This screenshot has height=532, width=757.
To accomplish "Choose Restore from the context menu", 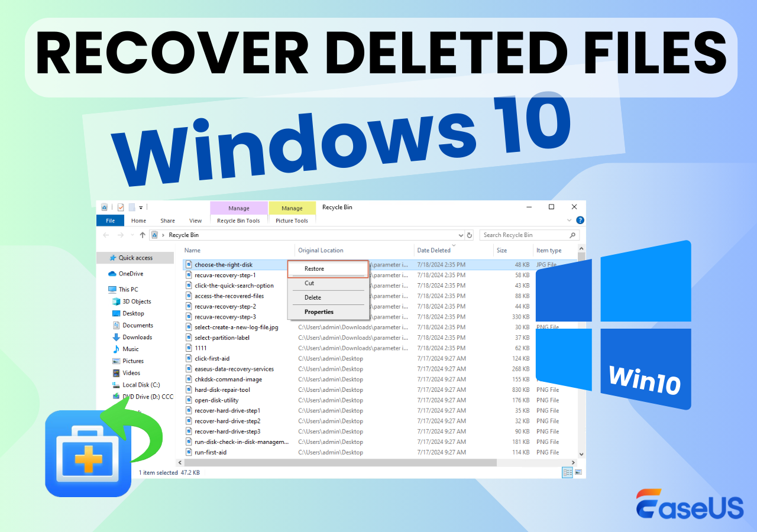I will (x=314, y=269).
